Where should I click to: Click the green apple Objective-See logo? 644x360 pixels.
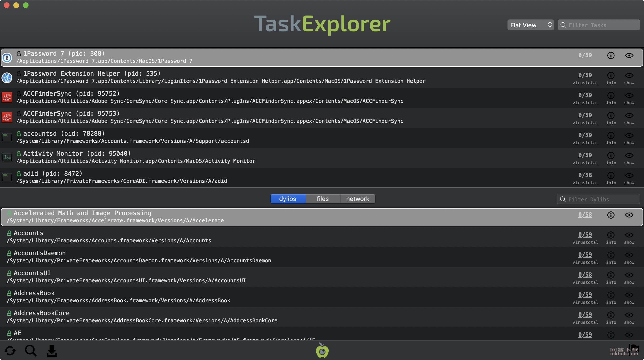[322, 350]
